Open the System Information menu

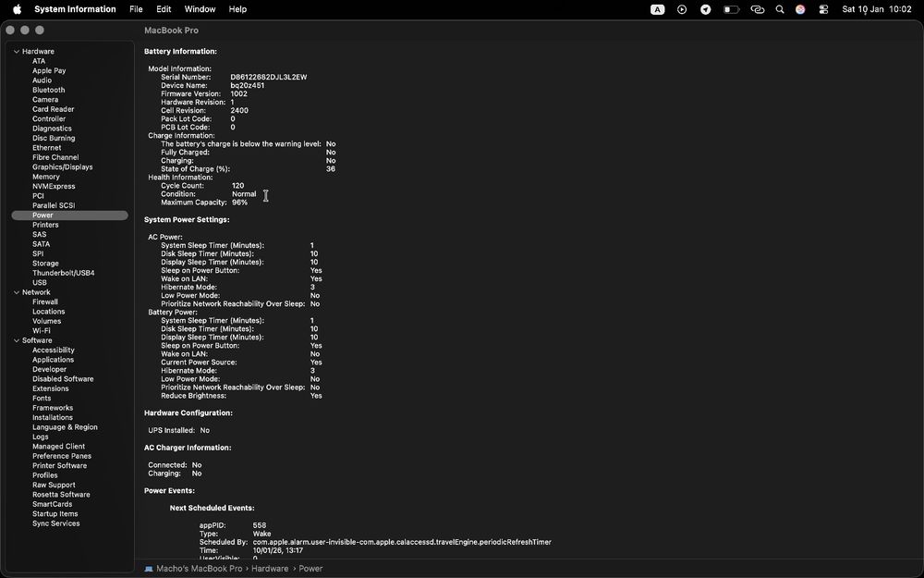[75, 9]
